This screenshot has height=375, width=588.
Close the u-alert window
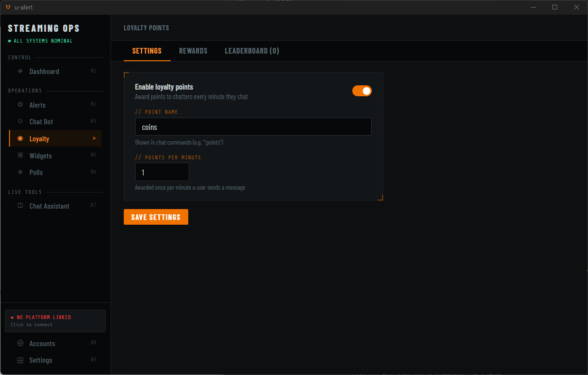577,7
